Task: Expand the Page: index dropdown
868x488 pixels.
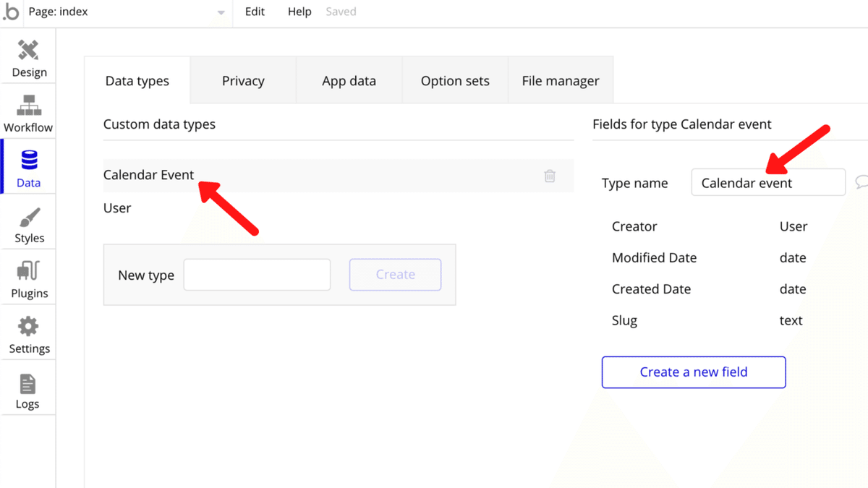Action: click(x=221, y=12)
